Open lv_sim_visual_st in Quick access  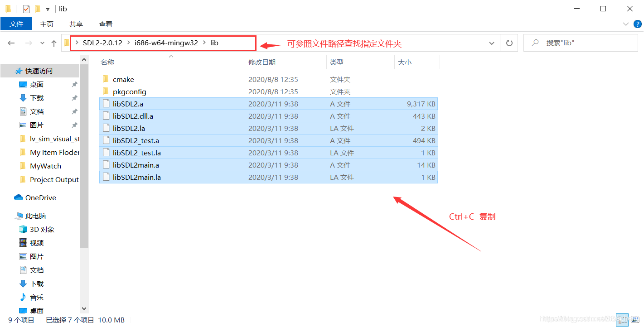click(x=54, y=139)
